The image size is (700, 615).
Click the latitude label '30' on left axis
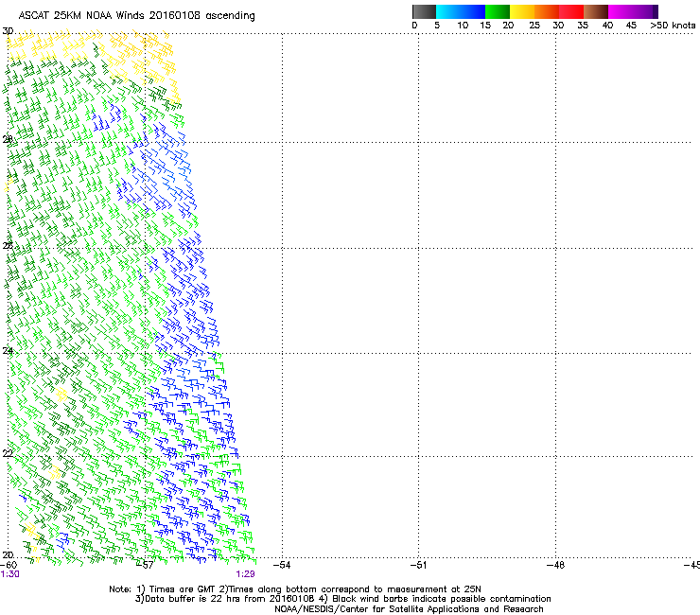[8, 31]
